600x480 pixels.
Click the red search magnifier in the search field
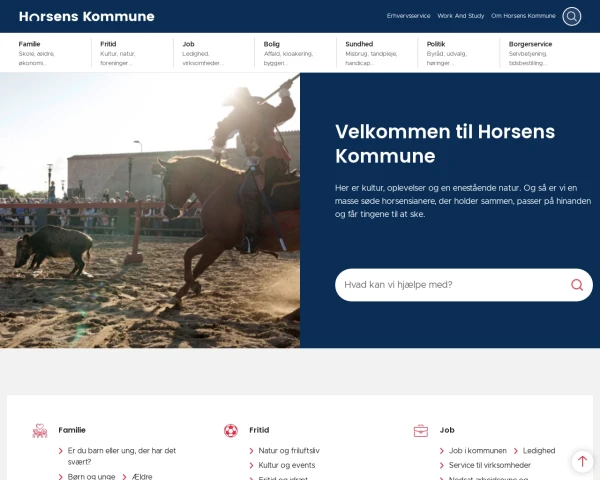(x=577, y=285)
